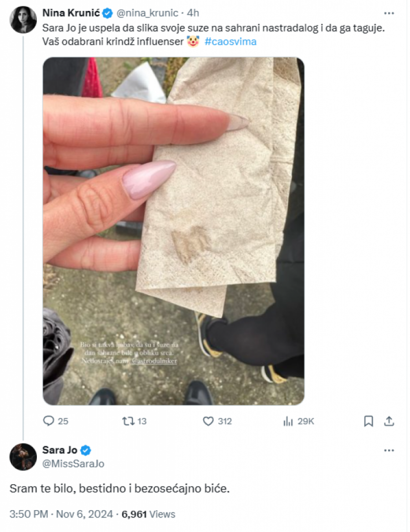Viewport: 410px width, 532px height.
Task: Open the #caosvima hashtag
Action: click(x=231, y=42)
